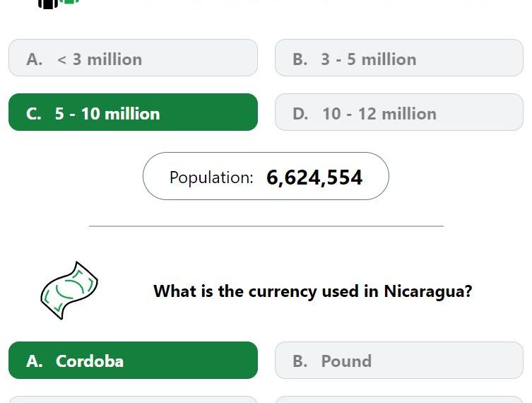Click the "D." letter on 10 - 12 million option
The width and height of the screenshot is (532, 403).
click(301, 114)
